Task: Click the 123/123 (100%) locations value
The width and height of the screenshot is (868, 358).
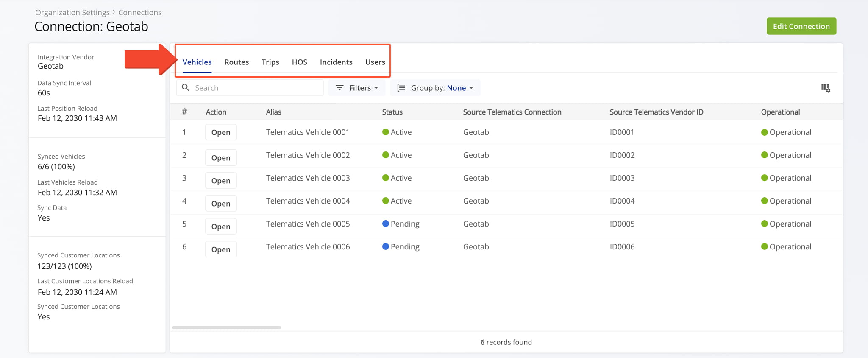Action: pyautogui.click(x=64, y=266)
